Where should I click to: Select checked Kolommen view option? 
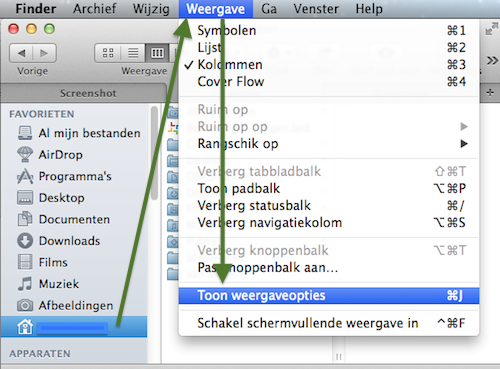pyautogui.click(x=329, y=64)
